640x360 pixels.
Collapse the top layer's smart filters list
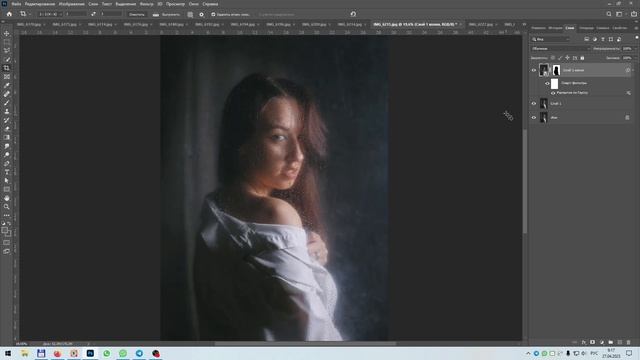coord(633,70)
